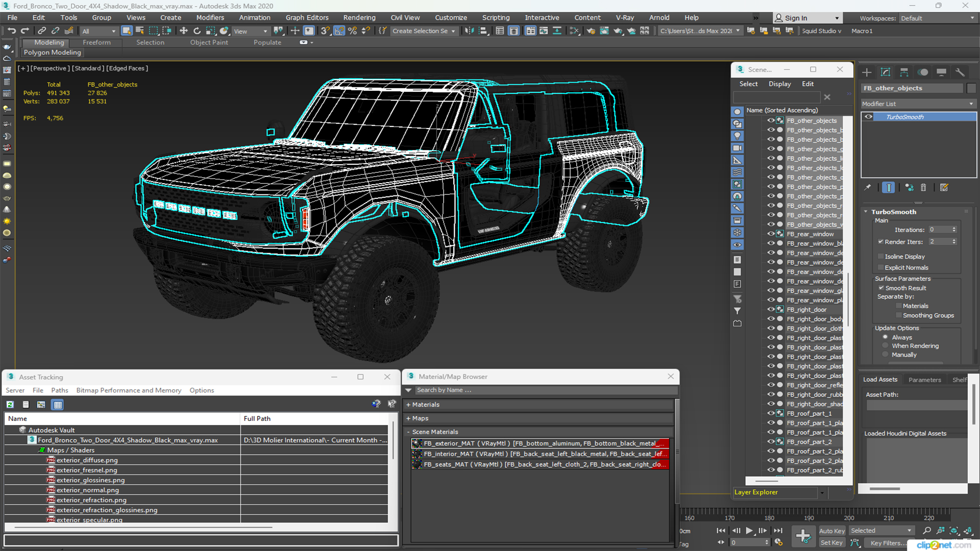The height and width of the screenshot is (551, 980).
Task: Switch to the Freeform ribbon tab
Action: pos(96,42)
